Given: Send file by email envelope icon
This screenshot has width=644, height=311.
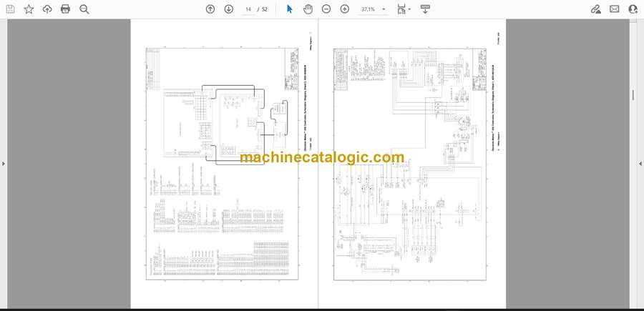Looking at the screenshot, I should [615, 9].
